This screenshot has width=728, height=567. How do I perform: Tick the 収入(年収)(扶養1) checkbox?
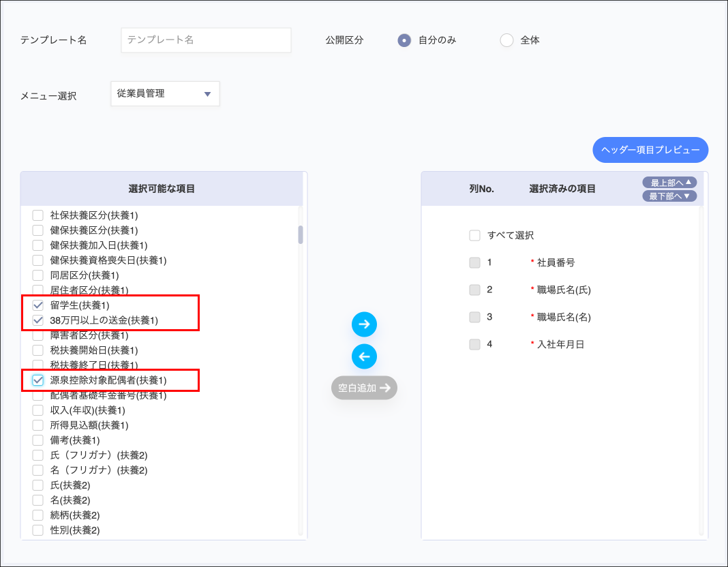tap(38, 410)
